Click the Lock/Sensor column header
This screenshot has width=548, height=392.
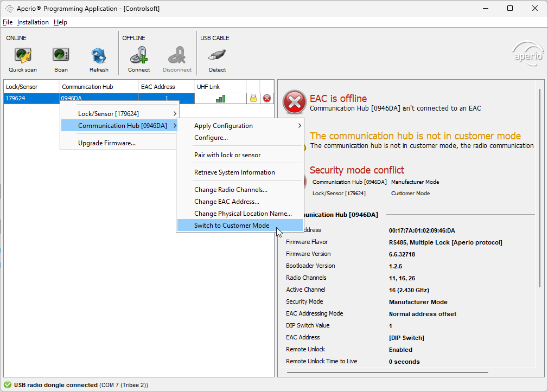click(31, 87)
